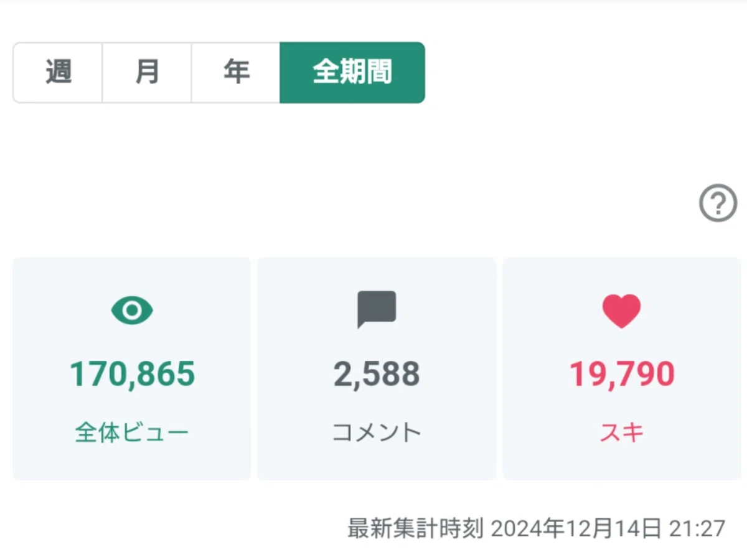
Task: Click empty top area of likes card
Action: click(x=621, y=274)
